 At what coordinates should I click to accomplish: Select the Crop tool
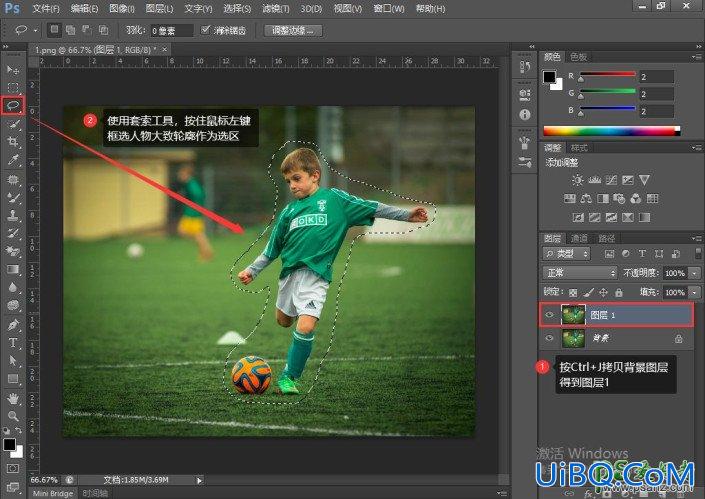tap(13, 142)
